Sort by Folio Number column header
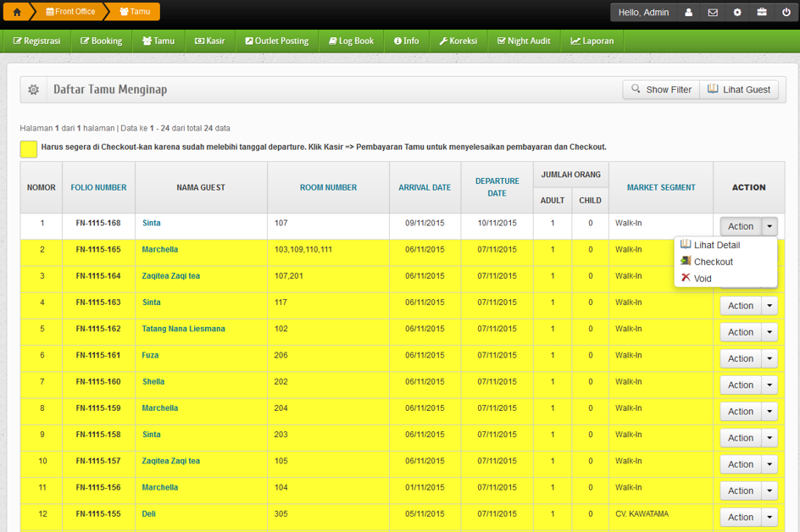Screen dimensions: 800x532 [98, 187]
